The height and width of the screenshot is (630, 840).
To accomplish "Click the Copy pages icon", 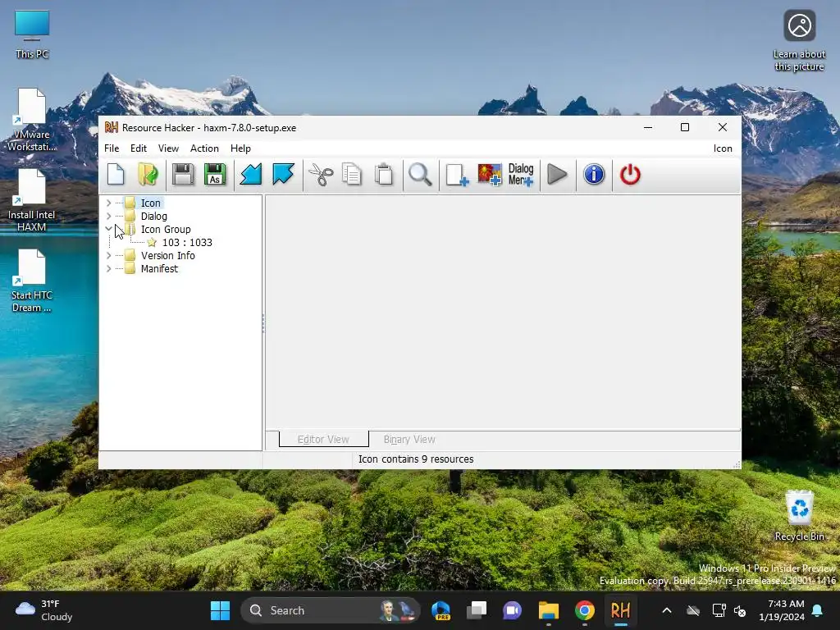I will [x=352, y=175].
